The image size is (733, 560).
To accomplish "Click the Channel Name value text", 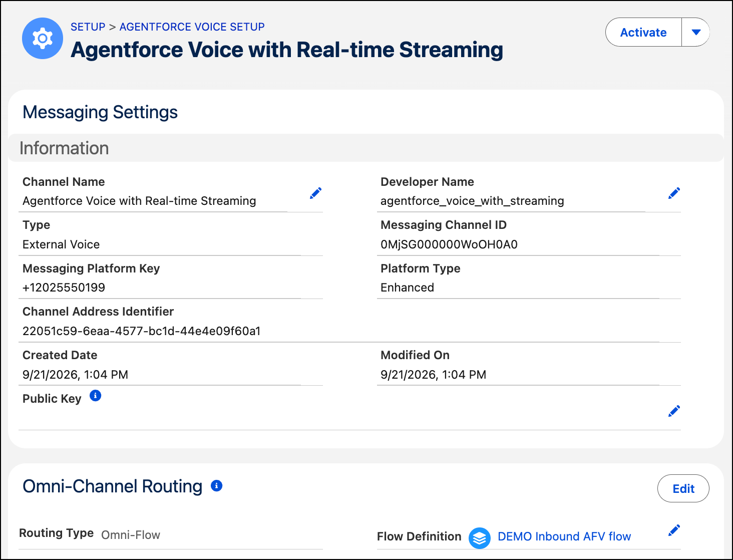I will [x=139, y=201].
